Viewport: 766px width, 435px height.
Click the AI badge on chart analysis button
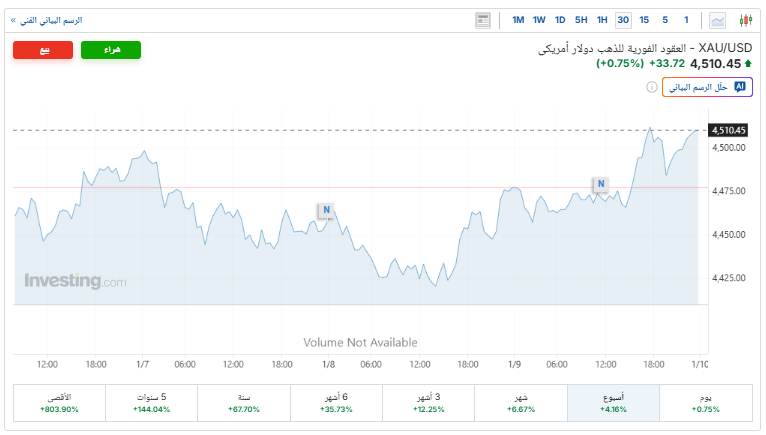(x=740, y=87)
